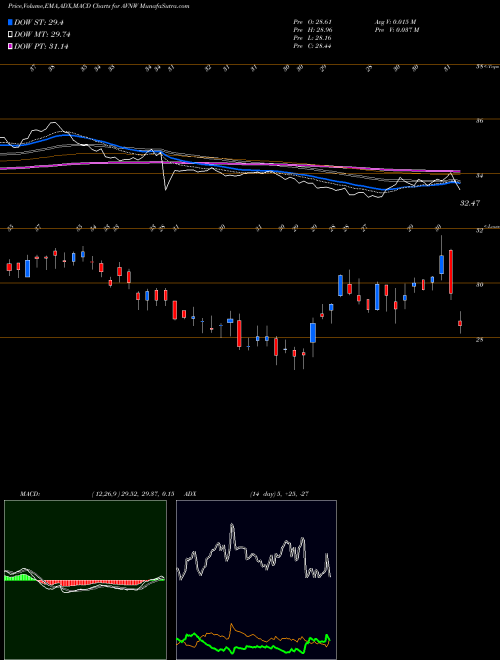Click the white DOW MT legend swatch
500x660 pixels.
[x=10, y=35]
